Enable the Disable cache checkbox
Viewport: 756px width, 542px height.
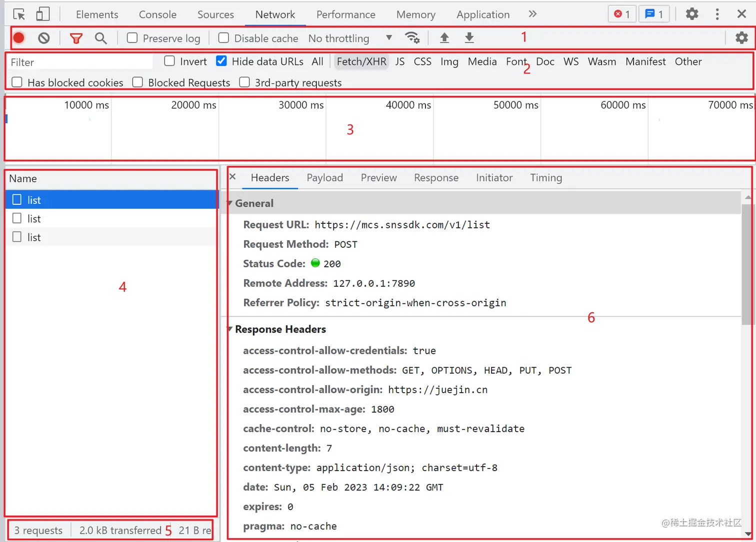pos(223,38)
